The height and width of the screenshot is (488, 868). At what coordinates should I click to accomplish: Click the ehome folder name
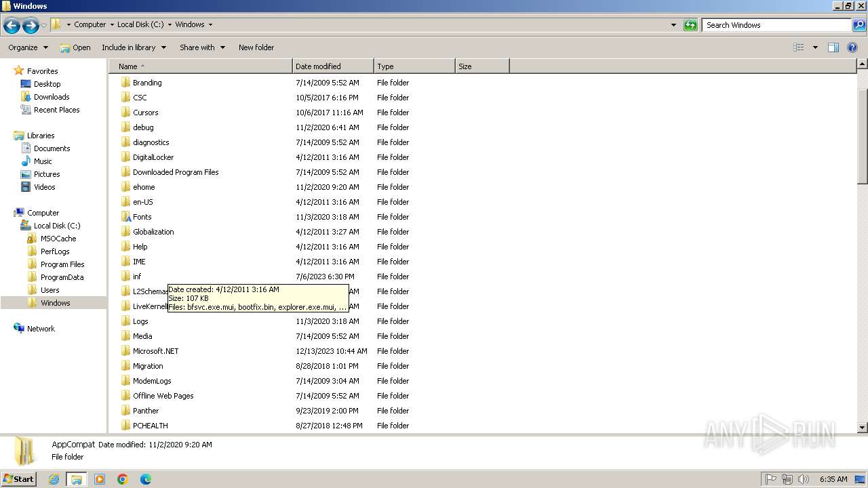coord(144,187)
